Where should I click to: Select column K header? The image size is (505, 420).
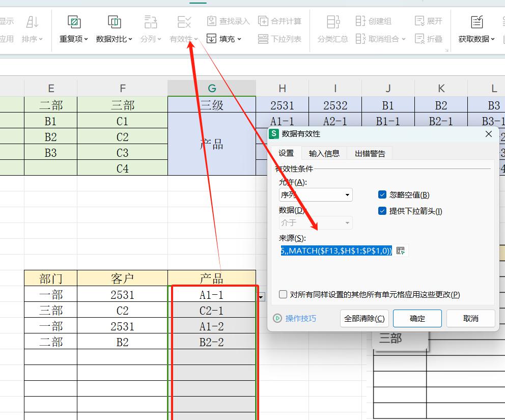tap(440, 88)
